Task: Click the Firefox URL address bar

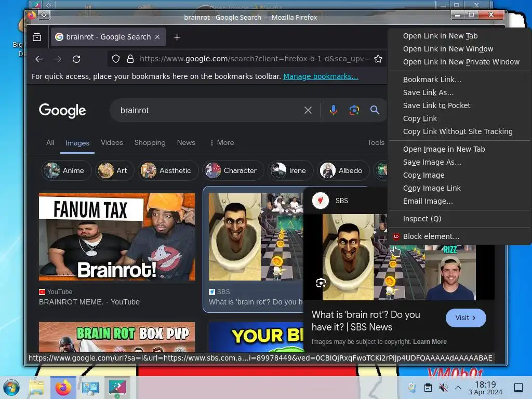Action: tap(253, 59)
